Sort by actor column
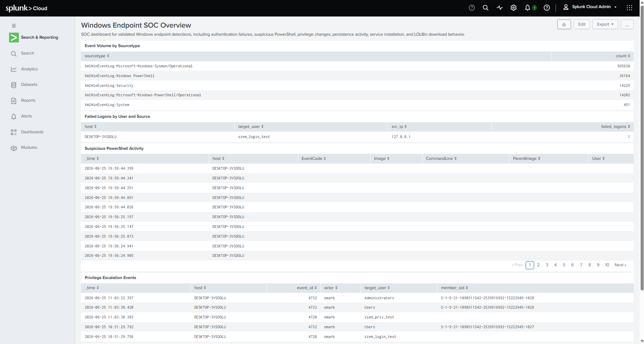 [x=331, y=288]
